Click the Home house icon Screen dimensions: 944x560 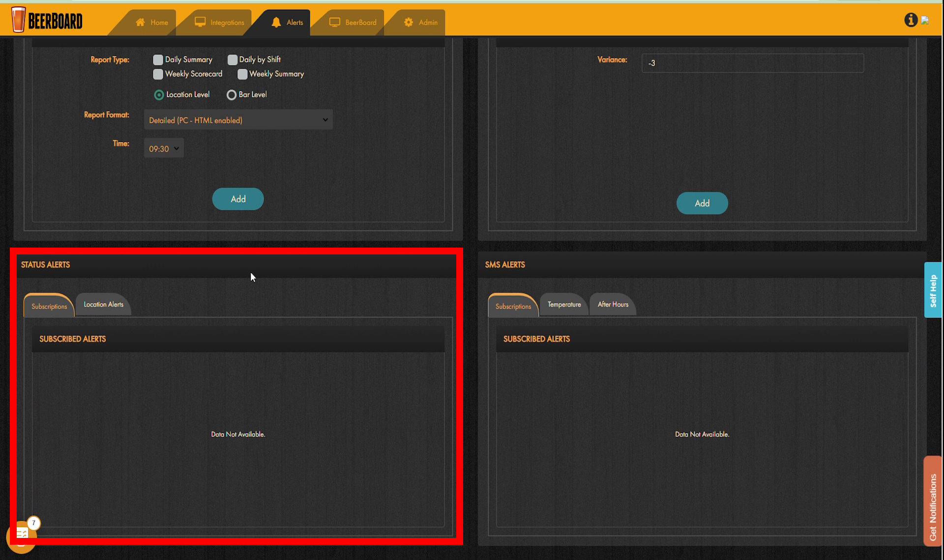[141, 22]
